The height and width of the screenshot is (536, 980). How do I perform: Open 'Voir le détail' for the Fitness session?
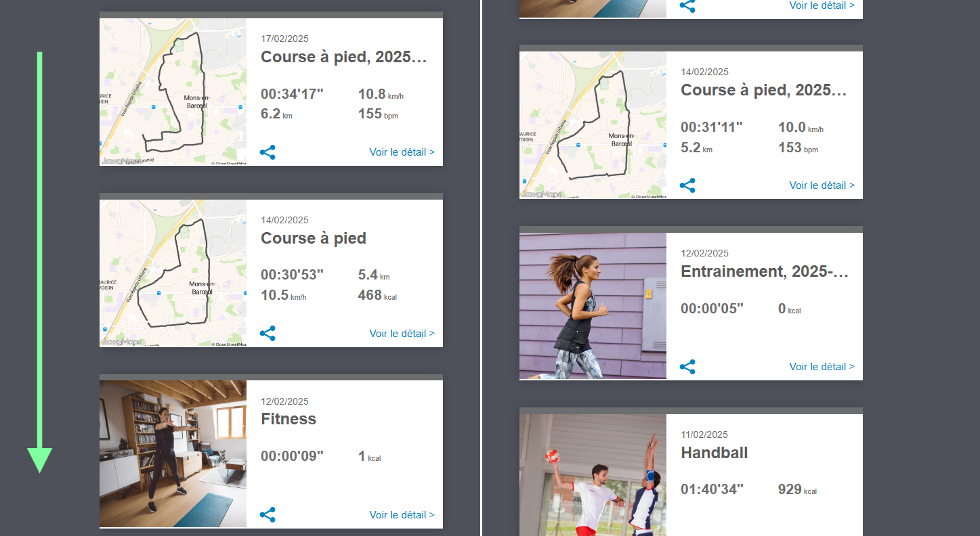pos(402,514)
